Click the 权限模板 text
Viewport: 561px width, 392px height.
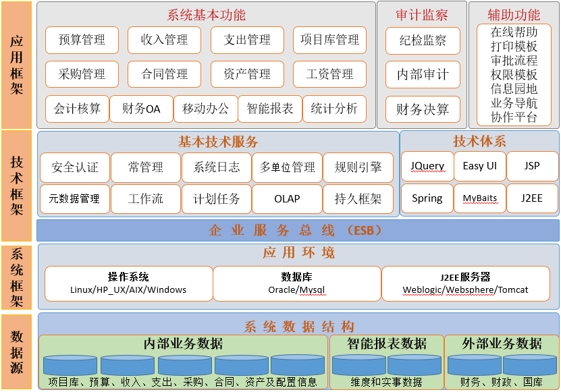pos(514,74)
